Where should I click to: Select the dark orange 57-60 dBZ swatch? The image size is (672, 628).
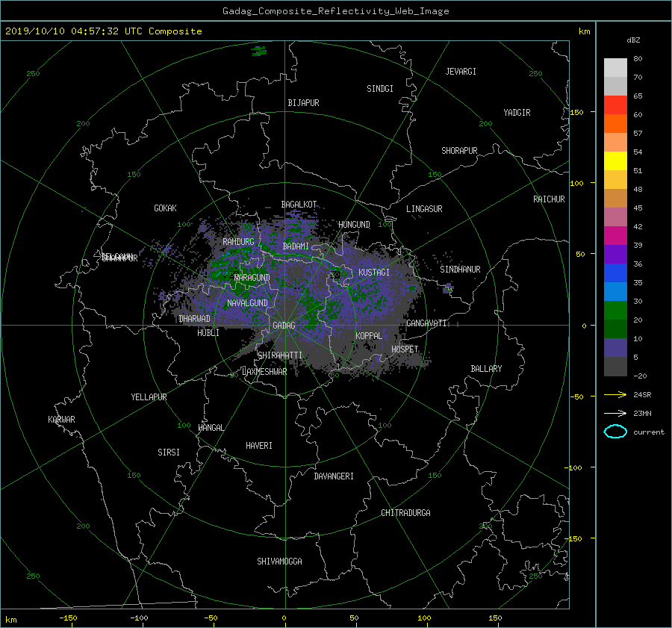(615, 123)
